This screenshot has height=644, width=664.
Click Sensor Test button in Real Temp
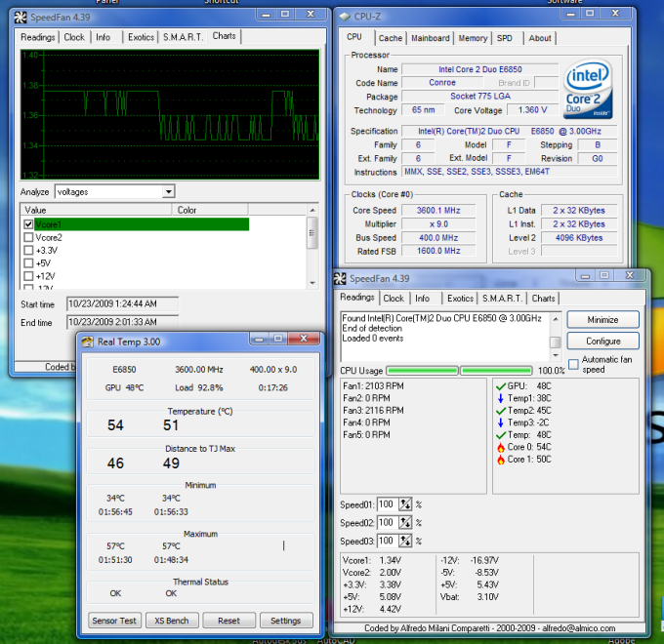[114, 621]
